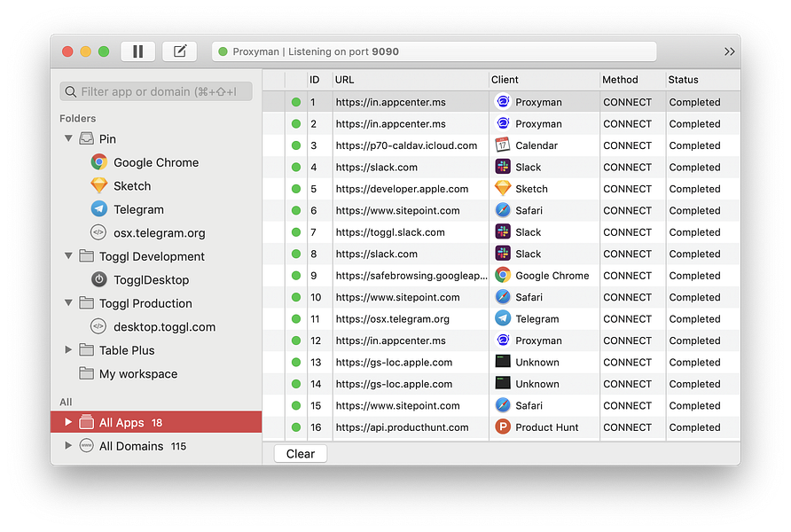Click the All Apps stack icon

point(86,422)
